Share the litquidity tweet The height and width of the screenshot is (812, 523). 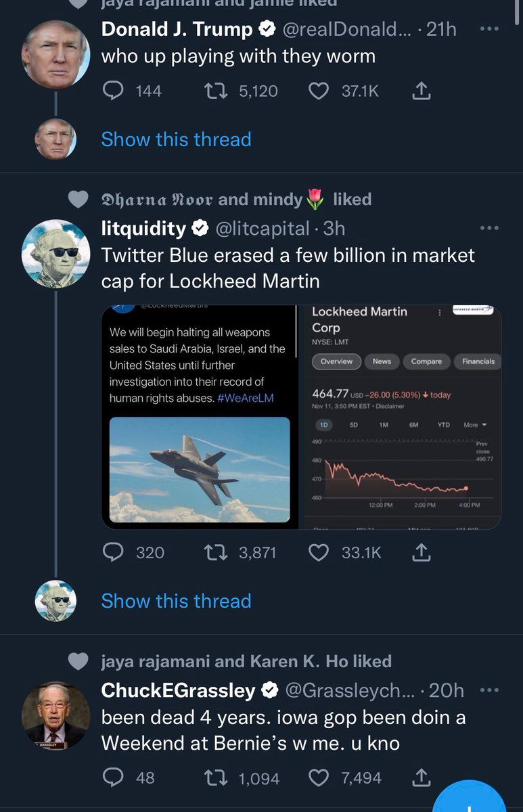[x=421, y=552]
